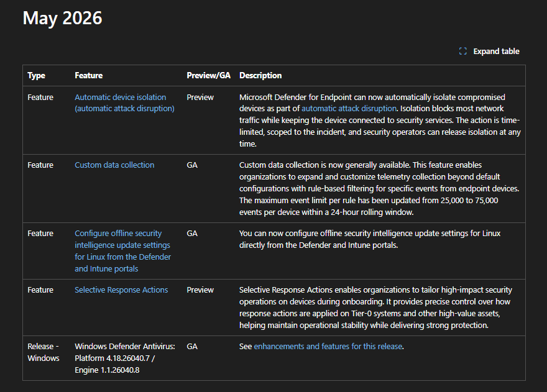547x392 pixels.
Task: Open the Selective Response Actions link
Action: pyautogui.click(x=121, y=290)
